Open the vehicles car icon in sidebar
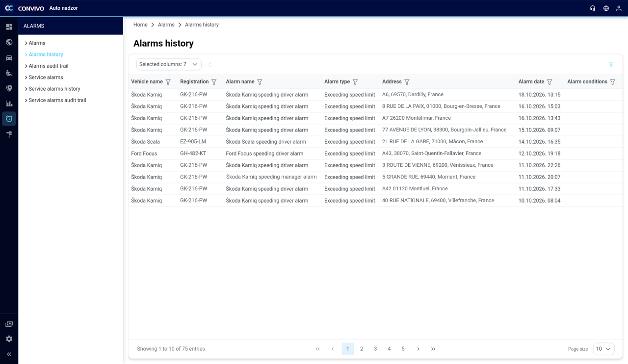The height and width of the screenshot is (364, 628). point(9,57)
